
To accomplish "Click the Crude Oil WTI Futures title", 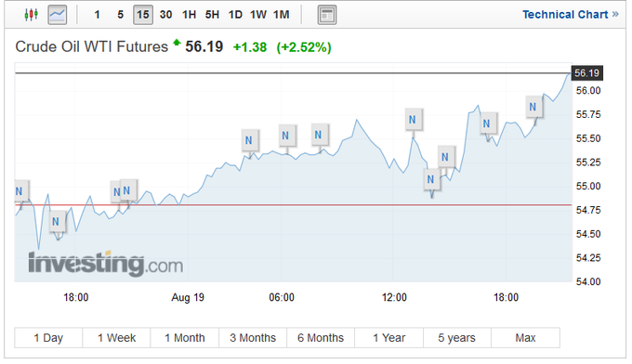I will pos(91,46).
